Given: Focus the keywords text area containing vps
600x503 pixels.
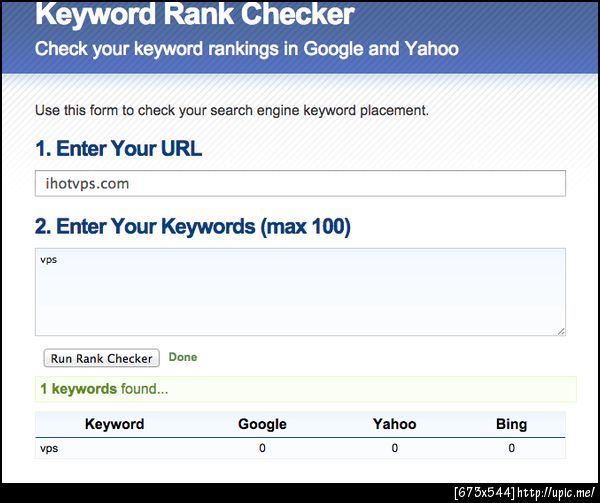Looking at the screenshot, I should (300, 292).
